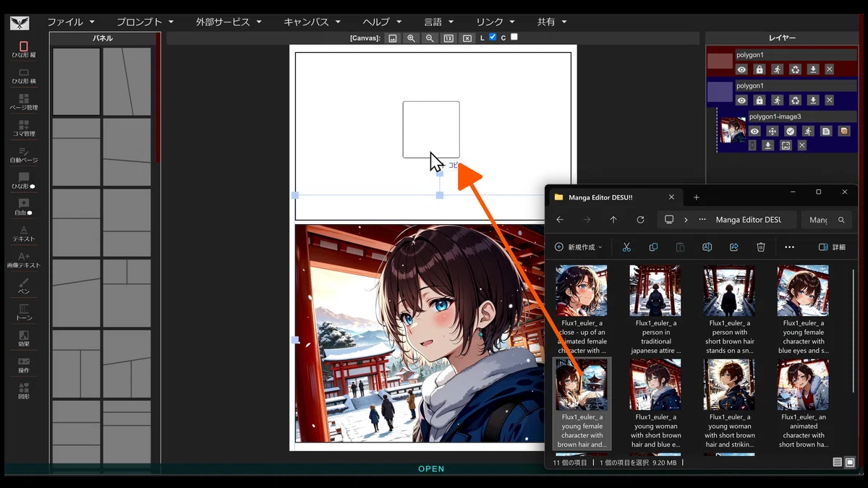Toggle visibility of red polygon1 layer
Screen dimensions: 868x488
742,69
